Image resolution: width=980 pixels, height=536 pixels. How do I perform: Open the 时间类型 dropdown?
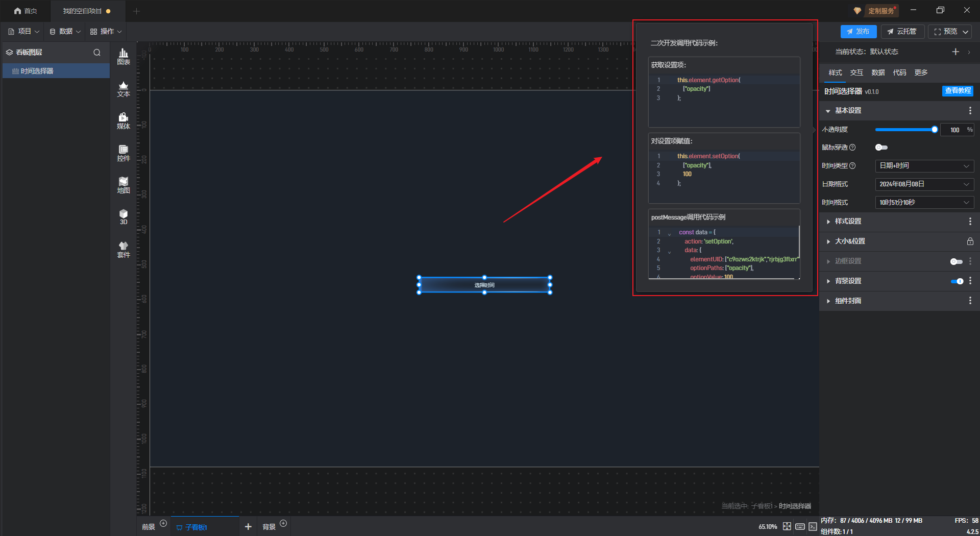click(924, 166)
